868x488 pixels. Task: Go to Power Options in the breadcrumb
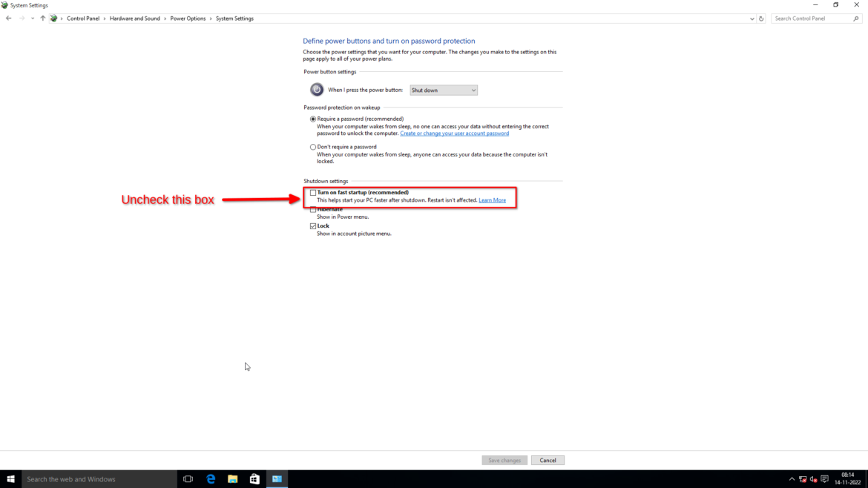pos(188,19)
